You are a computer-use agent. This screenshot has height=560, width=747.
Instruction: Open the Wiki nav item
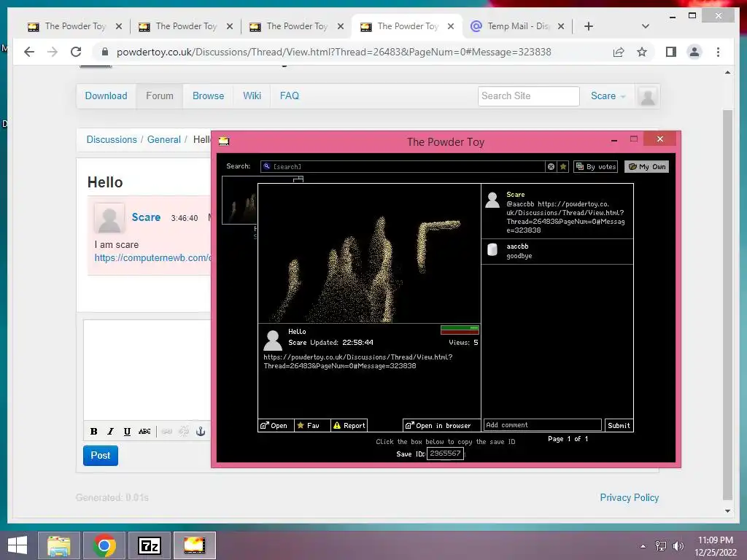click(x=252, y=96)
